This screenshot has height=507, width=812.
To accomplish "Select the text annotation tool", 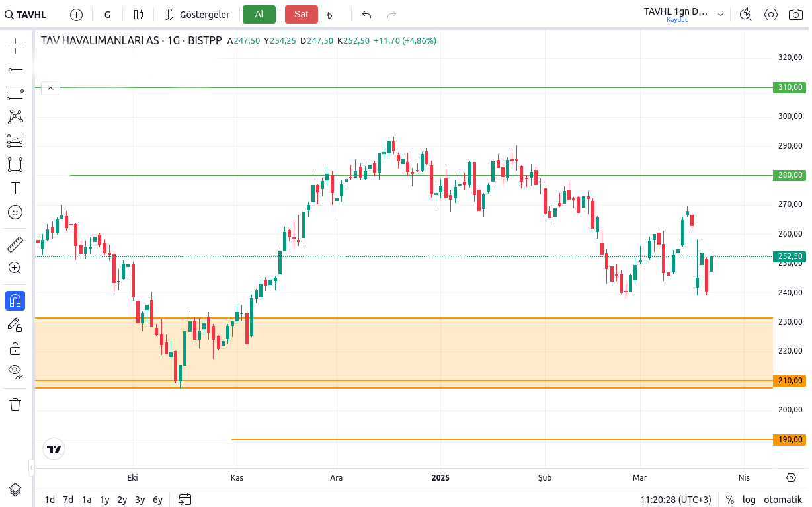I will [x=15, y=188].
